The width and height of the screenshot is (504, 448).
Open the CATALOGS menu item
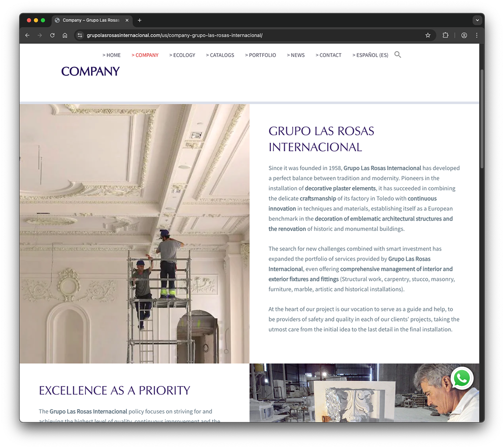tap(220, 55)
